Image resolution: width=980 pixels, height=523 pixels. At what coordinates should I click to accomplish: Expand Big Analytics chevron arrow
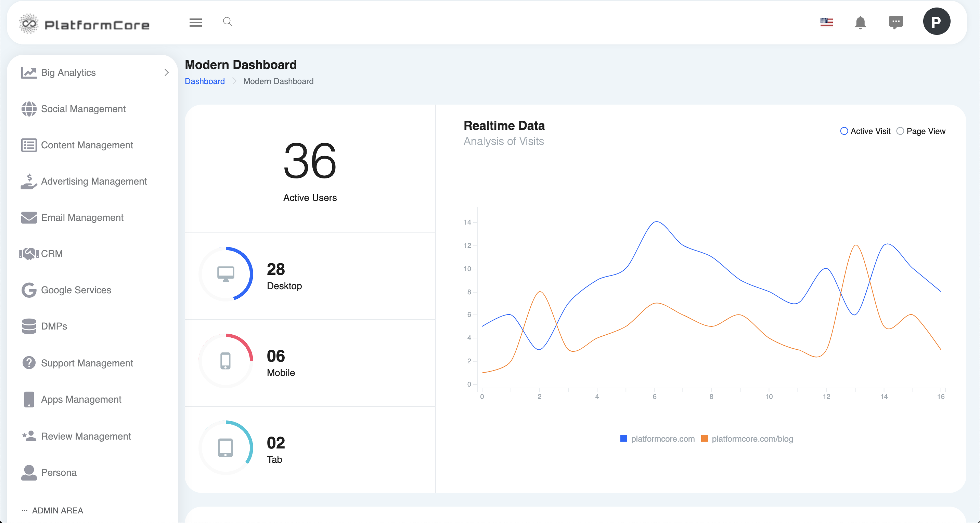point(166,72)
